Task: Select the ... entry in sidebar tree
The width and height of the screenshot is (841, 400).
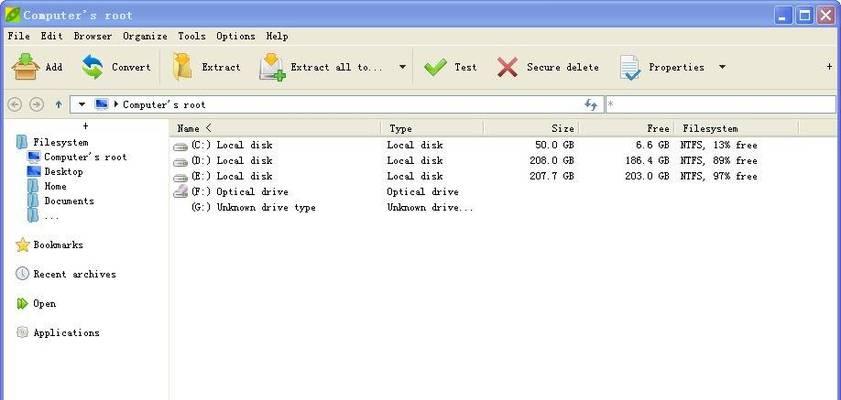Action: tap(51, 217)
